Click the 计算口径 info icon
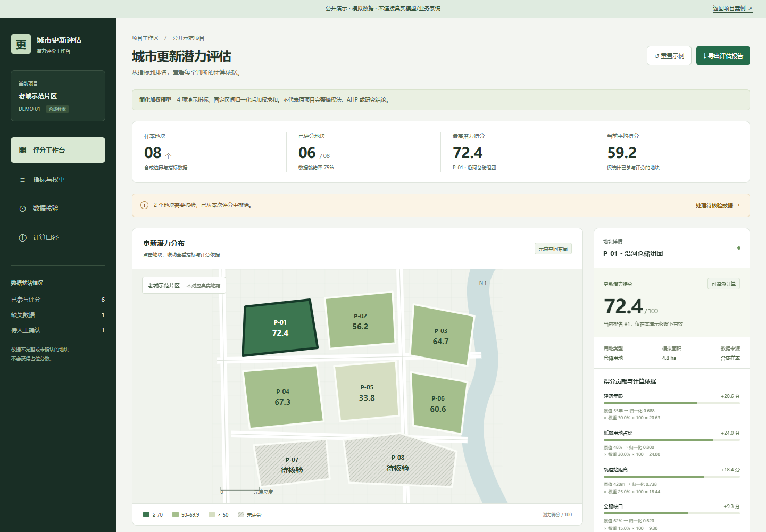Screen dimensions: 766x532 pos(22,238)
